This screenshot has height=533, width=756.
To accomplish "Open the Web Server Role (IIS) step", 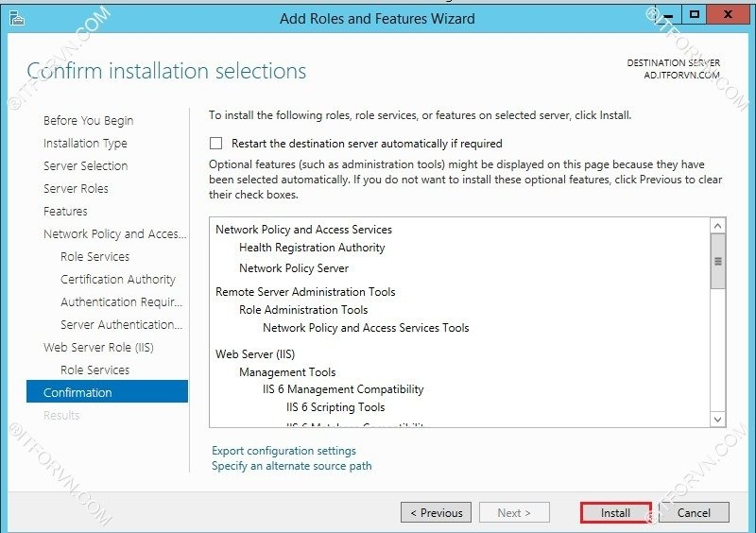I will 98,347.
